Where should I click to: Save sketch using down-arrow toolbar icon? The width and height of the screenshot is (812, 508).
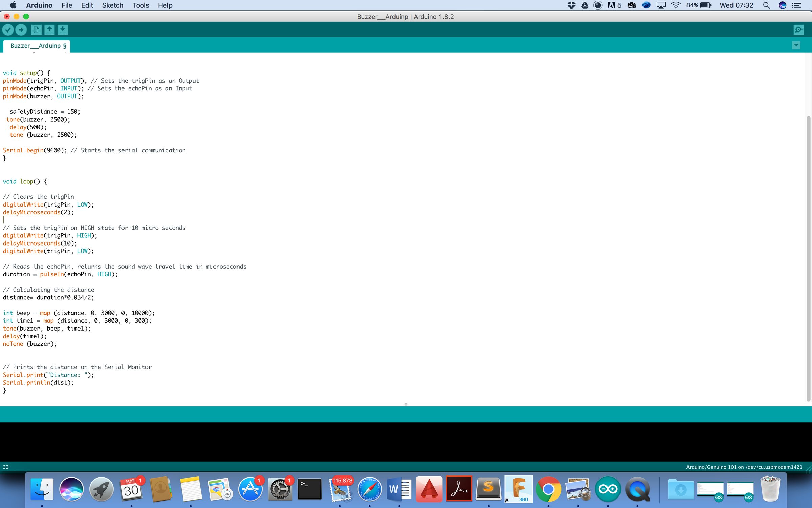tap(62, 30)
